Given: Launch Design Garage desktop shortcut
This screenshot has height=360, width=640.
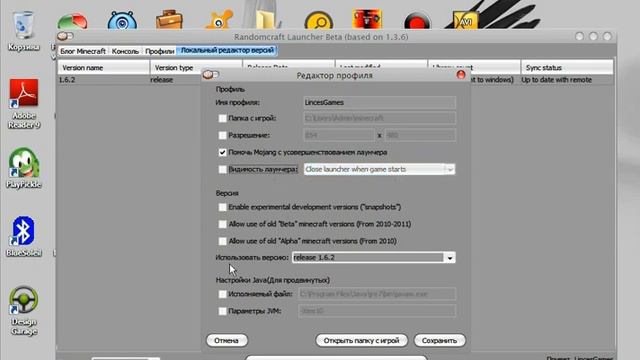Looking at the screenshot, I should 24,310.
